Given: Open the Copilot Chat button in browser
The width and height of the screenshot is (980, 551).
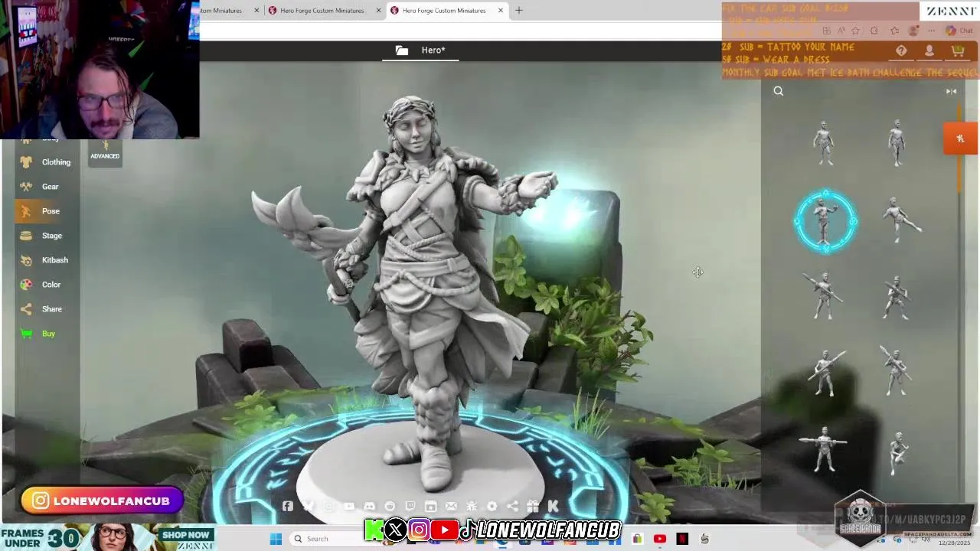Looking at the screenshot, I should 959,31.
